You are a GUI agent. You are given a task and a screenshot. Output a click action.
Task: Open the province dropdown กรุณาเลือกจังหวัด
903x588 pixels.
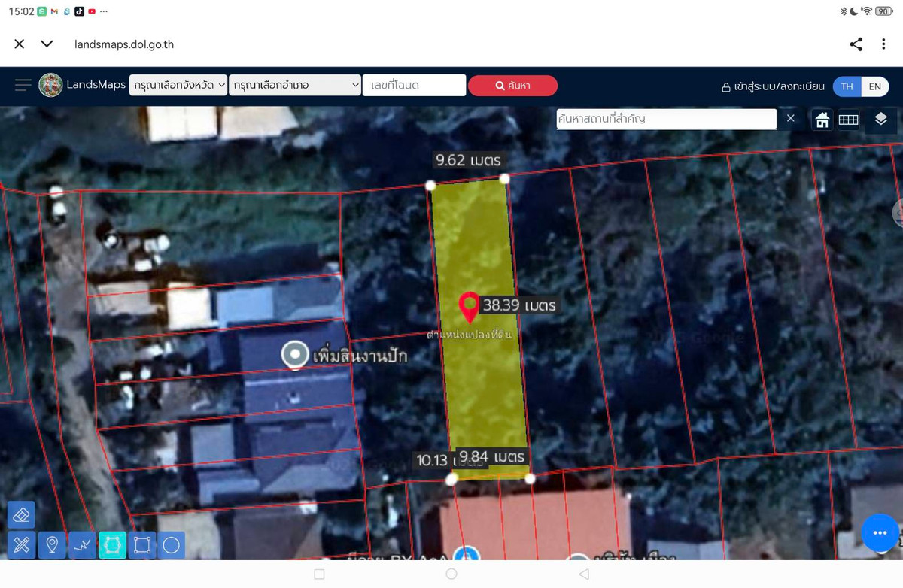pos(178,86)
